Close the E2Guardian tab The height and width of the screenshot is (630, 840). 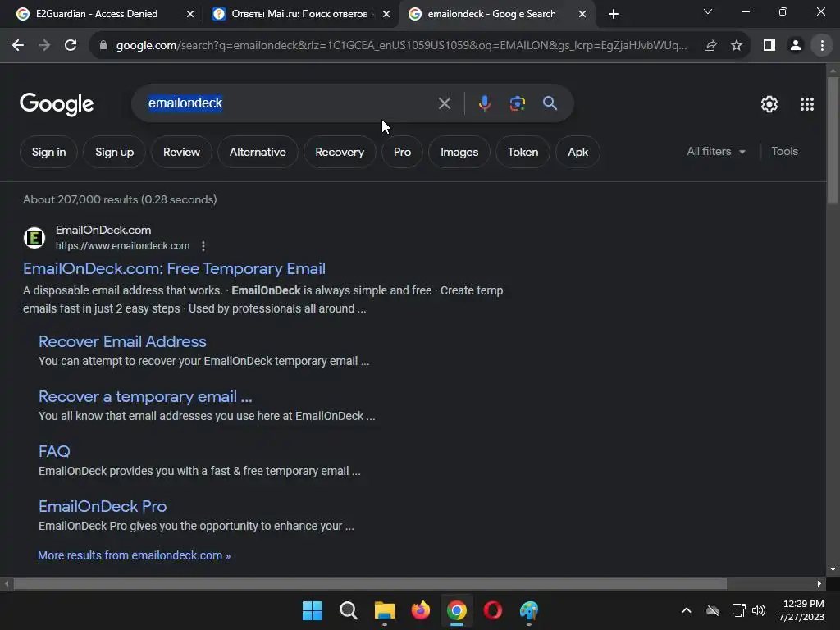pyautogui.click(x=190, y=14)
